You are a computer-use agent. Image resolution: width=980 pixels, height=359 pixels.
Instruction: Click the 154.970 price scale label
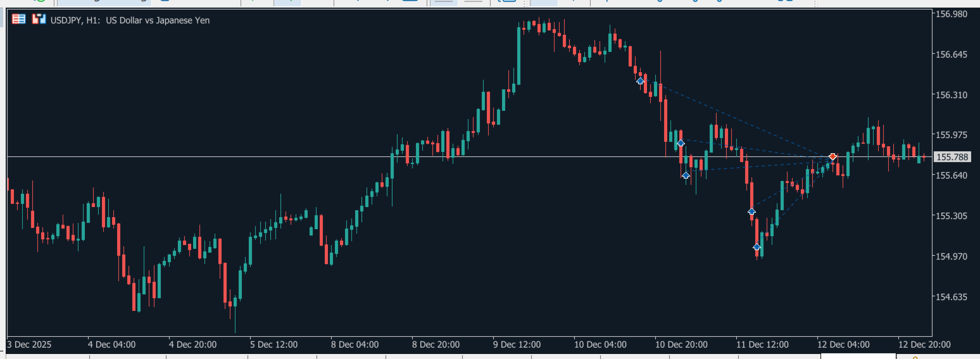tap(952, 256)
